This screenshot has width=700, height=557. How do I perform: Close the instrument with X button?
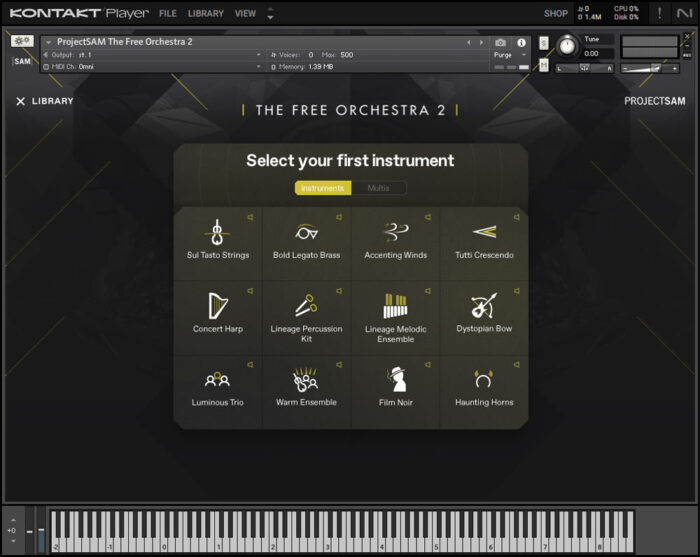(687, 36)
